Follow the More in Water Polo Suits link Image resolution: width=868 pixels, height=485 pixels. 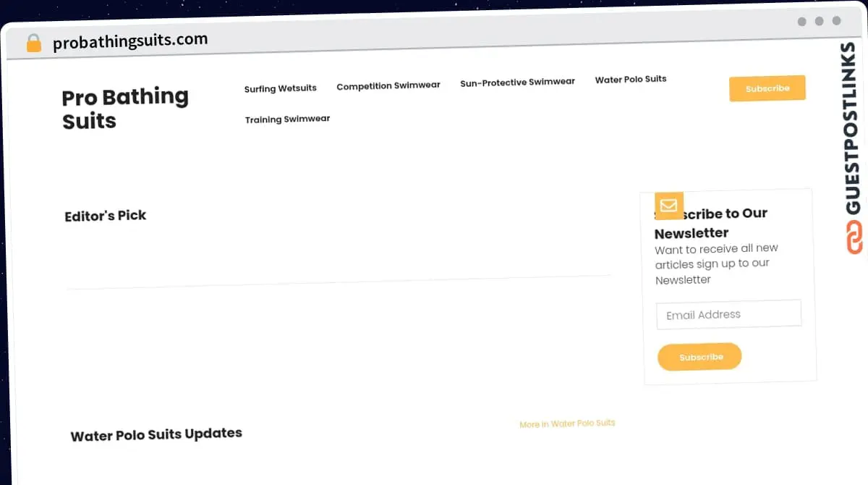pyautogui.click(x=567, y=423)
